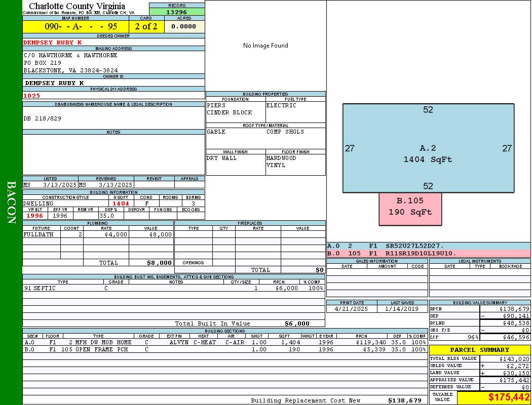Image resolution: width=532 pixels, height=405 pixels.
Task: Click the yellow Parcel Summary header
Action: [x=479, y=350]
